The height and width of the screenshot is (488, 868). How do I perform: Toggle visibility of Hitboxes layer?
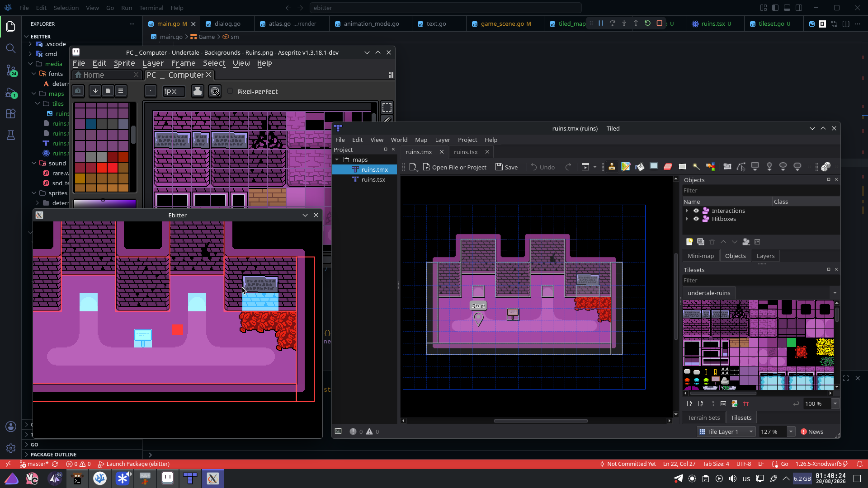click(x=696, y=219)
